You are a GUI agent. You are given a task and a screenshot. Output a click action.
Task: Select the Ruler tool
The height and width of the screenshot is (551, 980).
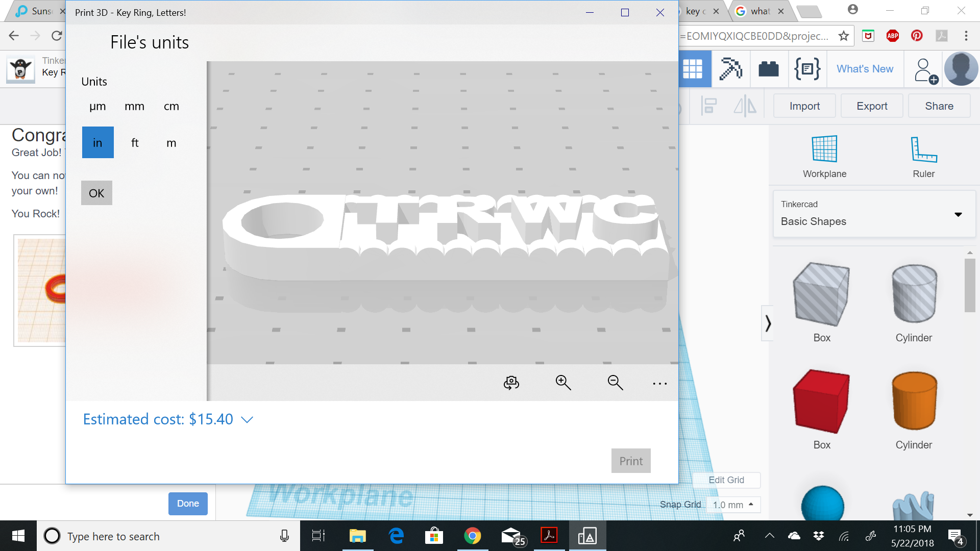coord(923,156)
